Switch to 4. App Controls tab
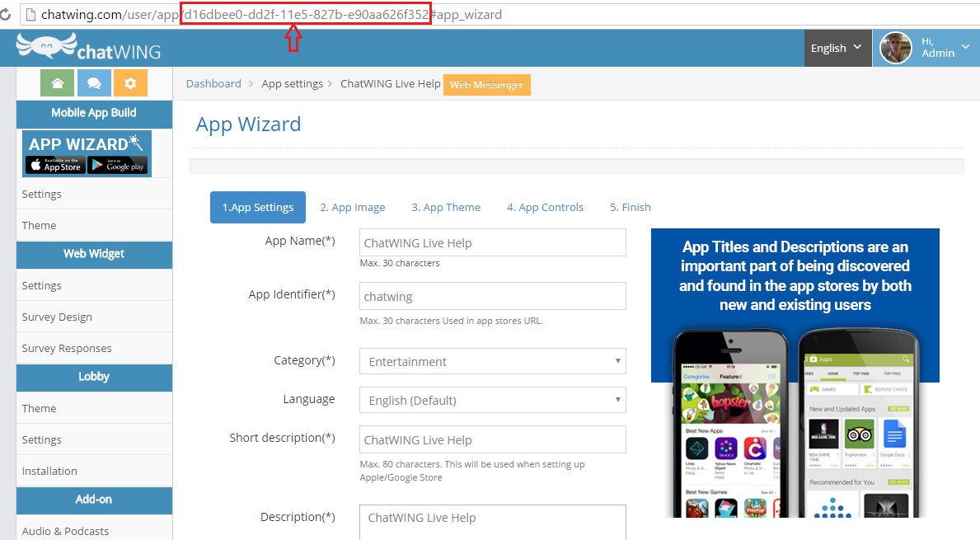The height and width of the screenshot is (540, 980). click(545, 208)
